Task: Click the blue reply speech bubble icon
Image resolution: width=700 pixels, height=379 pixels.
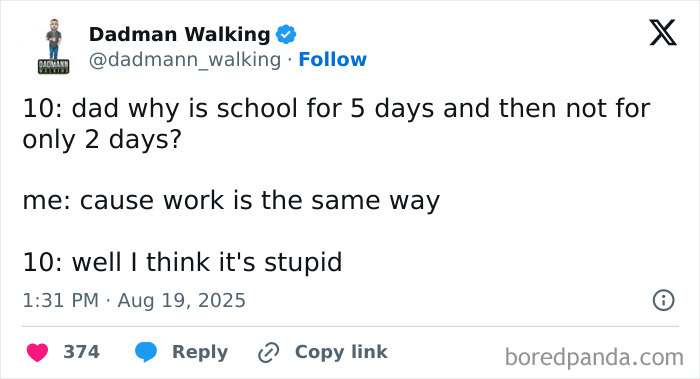Action: pos(146,352)
